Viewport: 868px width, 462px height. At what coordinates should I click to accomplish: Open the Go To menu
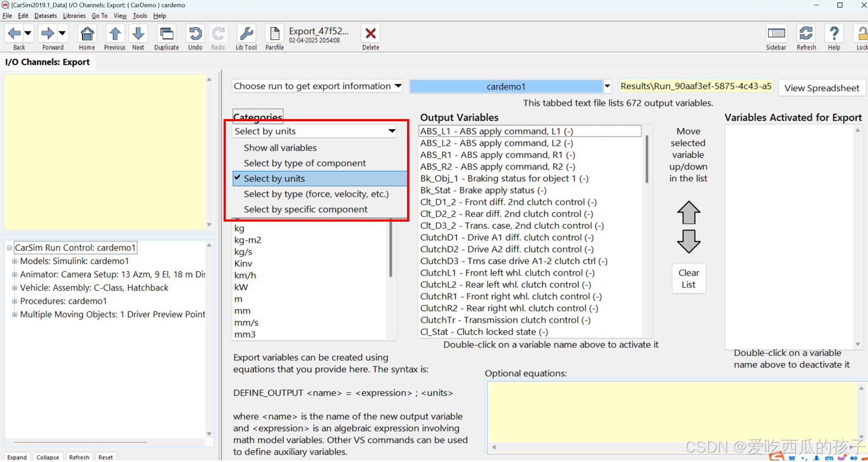(100, 16)
